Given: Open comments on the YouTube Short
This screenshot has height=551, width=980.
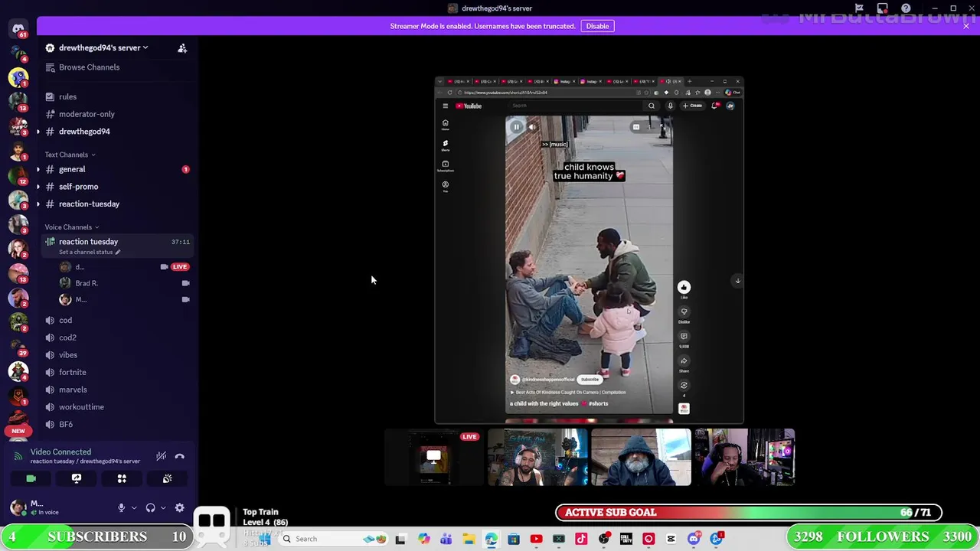Looking at the screenshot, I should pos(684,336).
